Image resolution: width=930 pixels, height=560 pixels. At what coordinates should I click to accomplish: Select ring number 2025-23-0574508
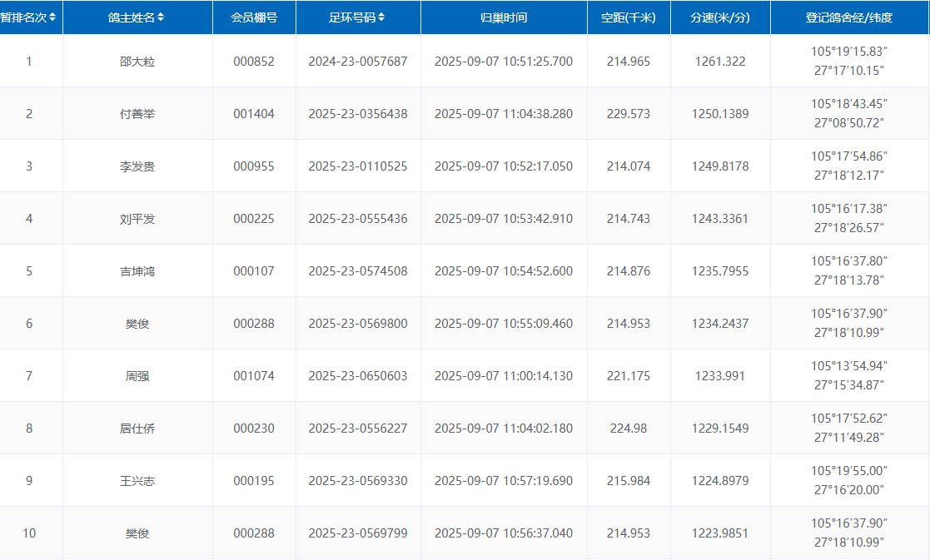pos(358,271)
